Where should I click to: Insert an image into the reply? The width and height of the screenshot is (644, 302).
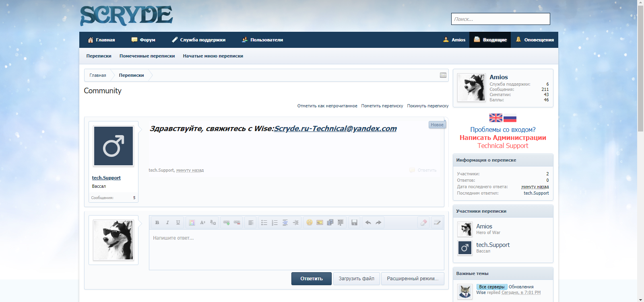pos(320,222)
